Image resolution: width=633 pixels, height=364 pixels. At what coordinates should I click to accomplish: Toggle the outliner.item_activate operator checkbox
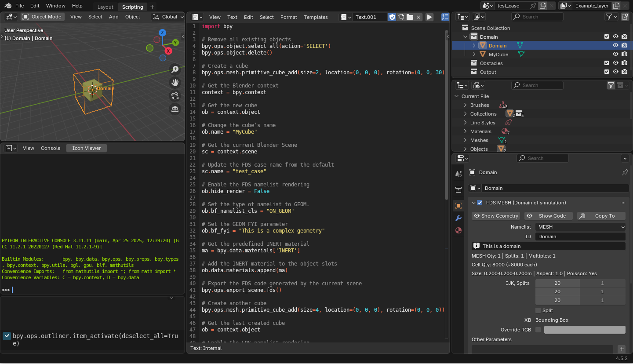[x=7, y=336]
